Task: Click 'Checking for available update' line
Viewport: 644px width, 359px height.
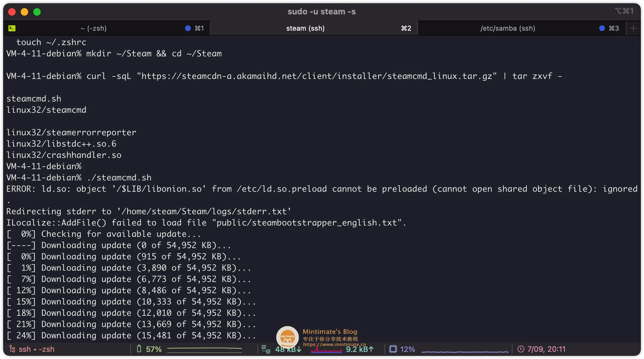Action: click(x=104, y=234)
